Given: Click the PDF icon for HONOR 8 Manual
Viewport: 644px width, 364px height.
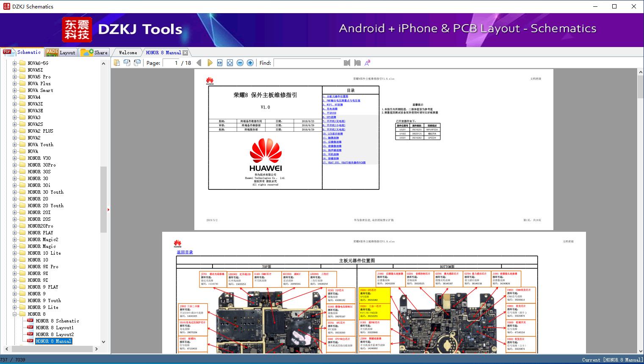Looking at the screenshot, I should tap(30, 341).
